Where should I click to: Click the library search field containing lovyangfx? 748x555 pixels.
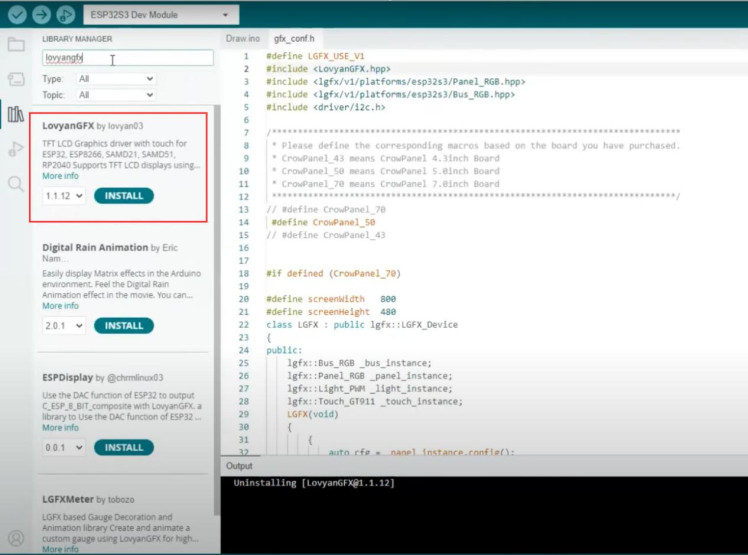pos(127,58)
